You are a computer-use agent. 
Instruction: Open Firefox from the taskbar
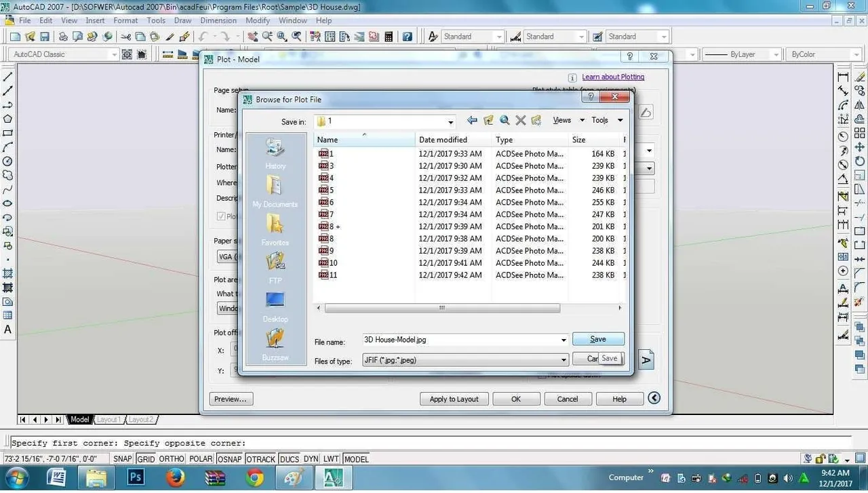point(175,477)
